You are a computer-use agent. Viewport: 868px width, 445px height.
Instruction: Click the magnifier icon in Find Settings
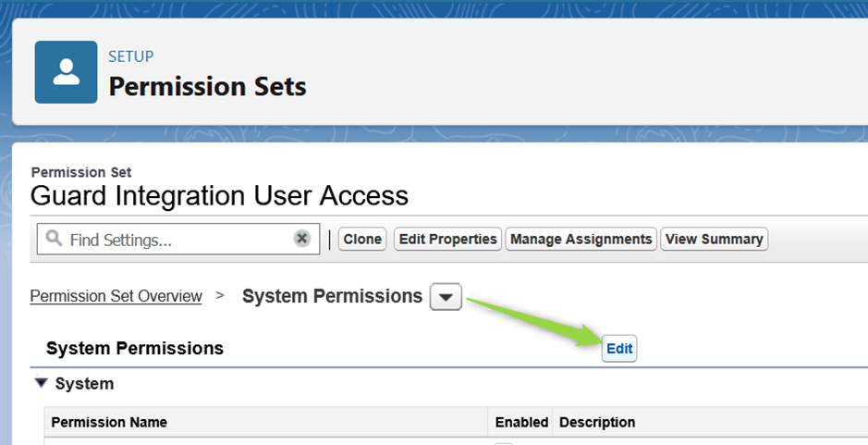point(54,240)
